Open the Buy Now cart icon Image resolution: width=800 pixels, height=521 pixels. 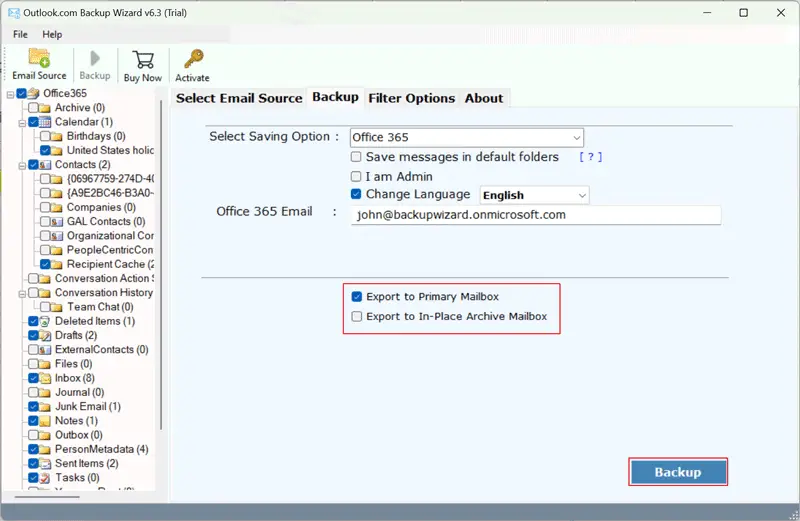(143, 60)
